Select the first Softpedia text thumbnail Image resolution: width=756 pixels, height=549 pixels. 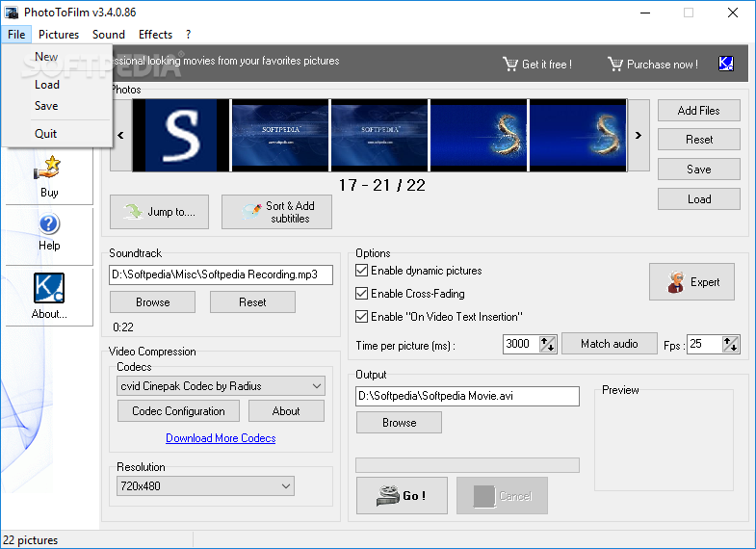click(280, 136)
